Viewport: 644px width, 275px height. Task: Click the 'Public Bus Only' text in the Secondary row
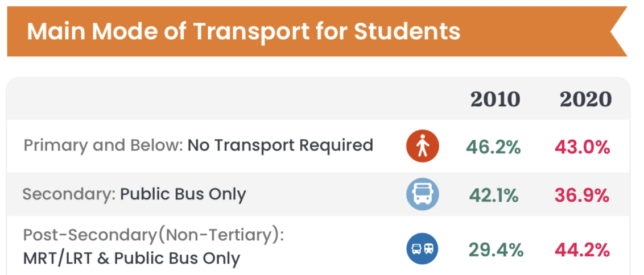pos(183,194)
